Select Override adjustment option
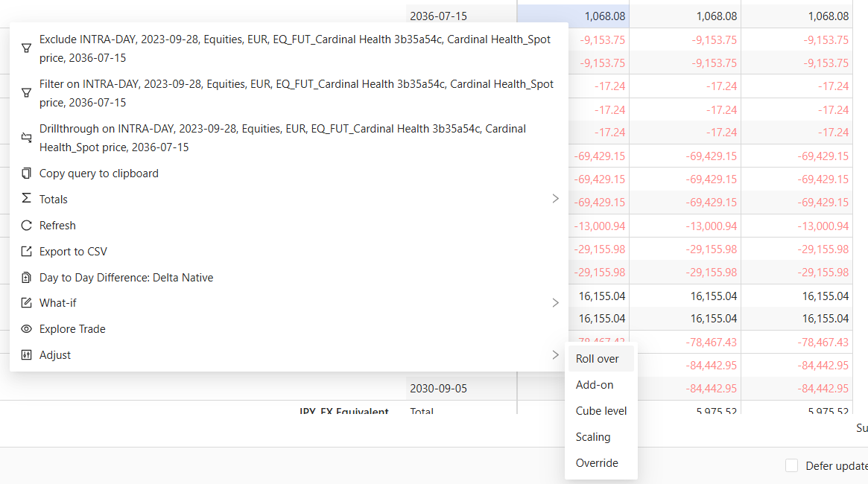868x484 pixels. (597, 463)
